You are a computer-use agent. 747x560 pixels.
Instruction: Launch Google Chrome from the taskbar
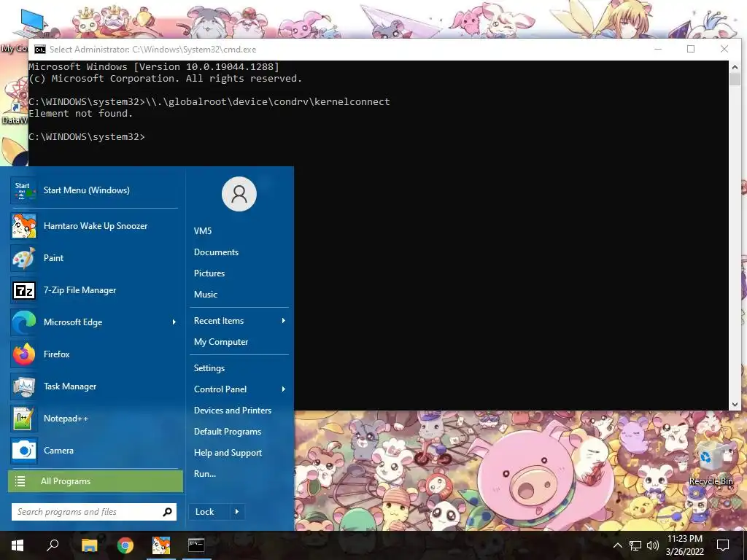[125, 545]
